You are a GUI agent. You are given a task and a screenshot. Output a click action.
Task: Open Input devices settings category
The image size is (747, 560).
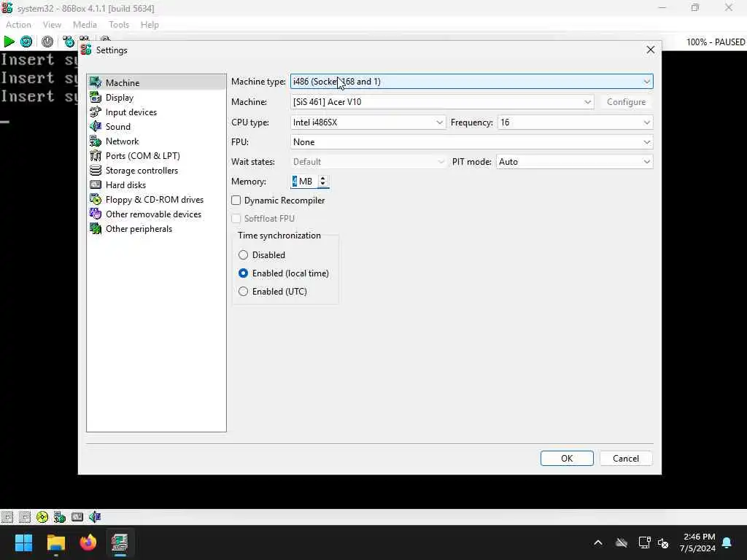click(x=156, y=112)
